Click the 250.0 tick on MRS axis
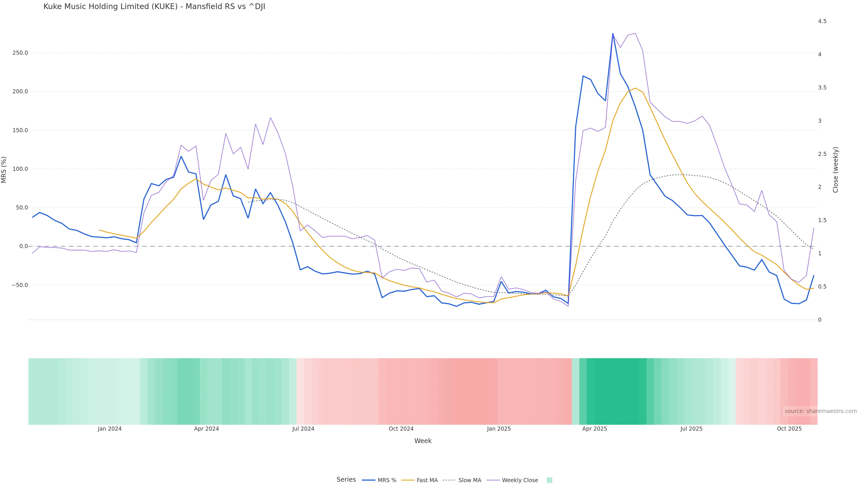This screenshot has width=868, height=488. point(20,53)
